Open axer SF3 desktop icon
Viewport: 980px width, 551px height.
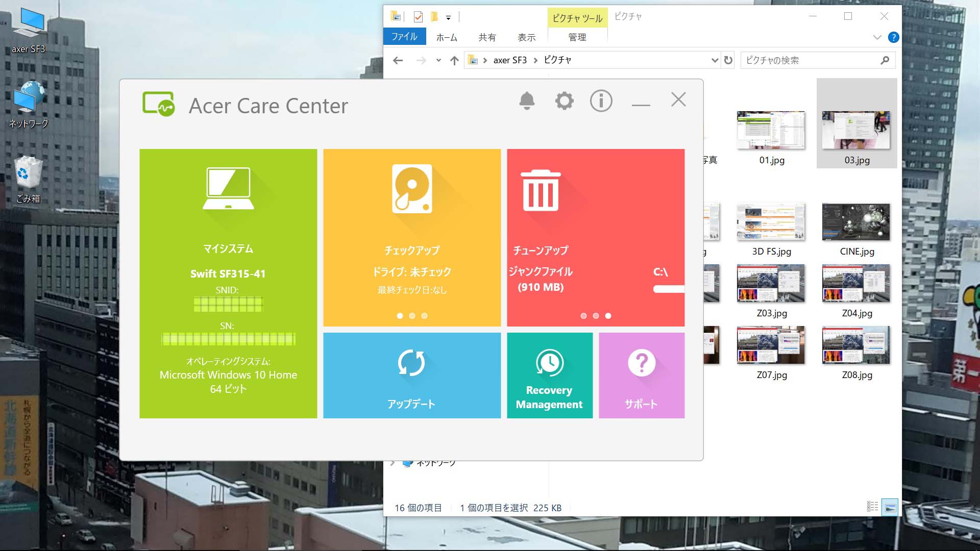pyautogui.click(x=29, y=30)
